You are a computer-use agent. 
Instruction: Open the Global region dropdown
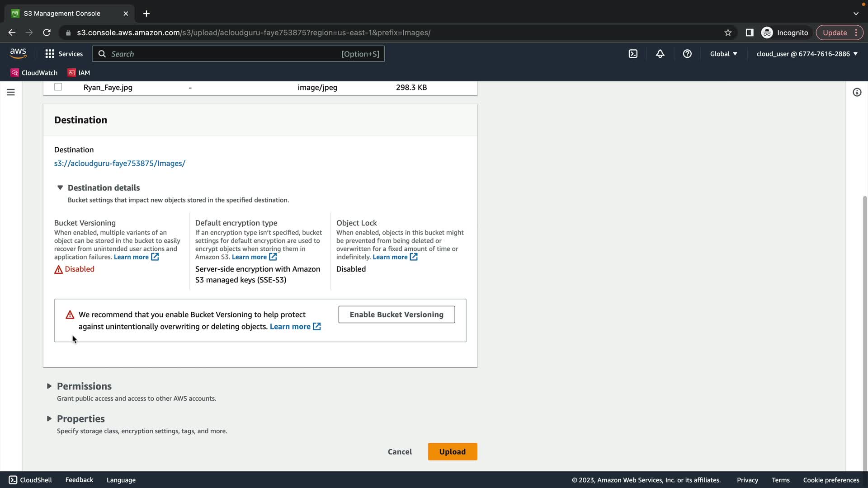pos(723,54)
